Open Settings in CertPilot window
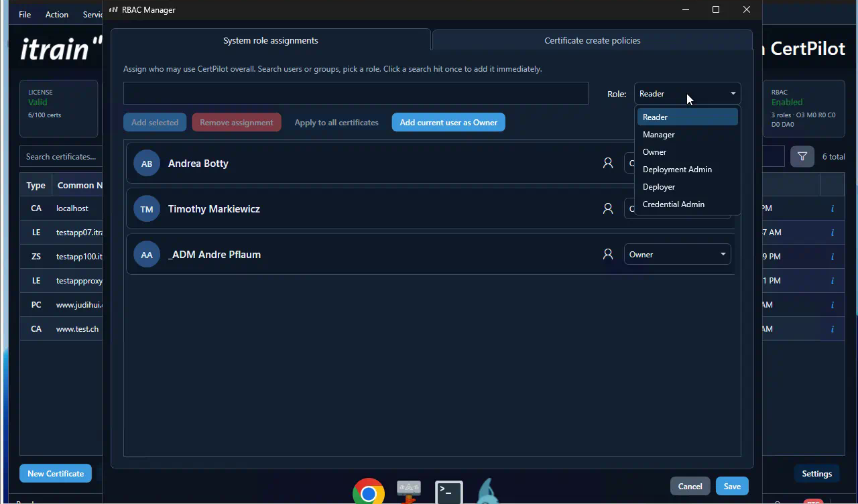858x504 pixels. (x=817, y=473)
